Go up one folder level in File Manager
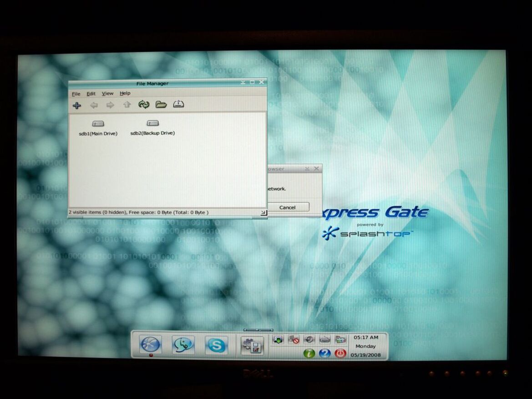The height and width of the screenshot is (399, 532). pyautogui.click(x=127, y=105)
